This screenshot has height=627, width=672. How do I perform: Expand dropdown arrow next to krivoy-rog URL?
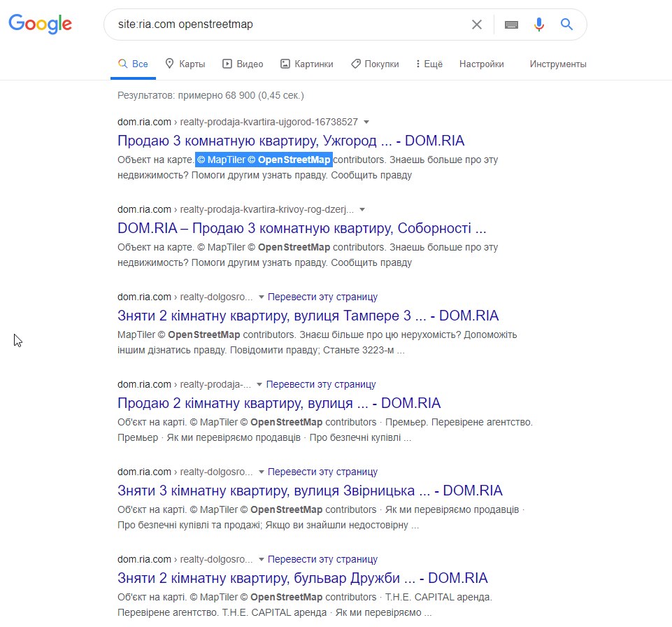tap(362, 210)
